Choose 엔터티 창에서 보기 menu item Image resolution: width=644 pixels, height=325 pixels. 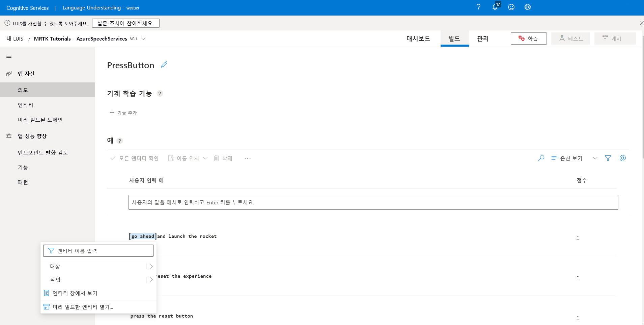pyautogui.click(x=99, y=293)
